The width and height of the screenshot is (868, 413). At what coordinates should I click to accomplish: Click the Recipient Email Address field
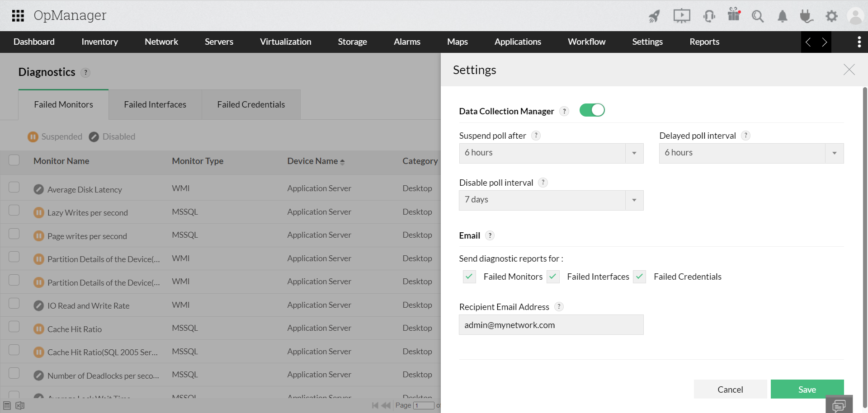point(551,325)
